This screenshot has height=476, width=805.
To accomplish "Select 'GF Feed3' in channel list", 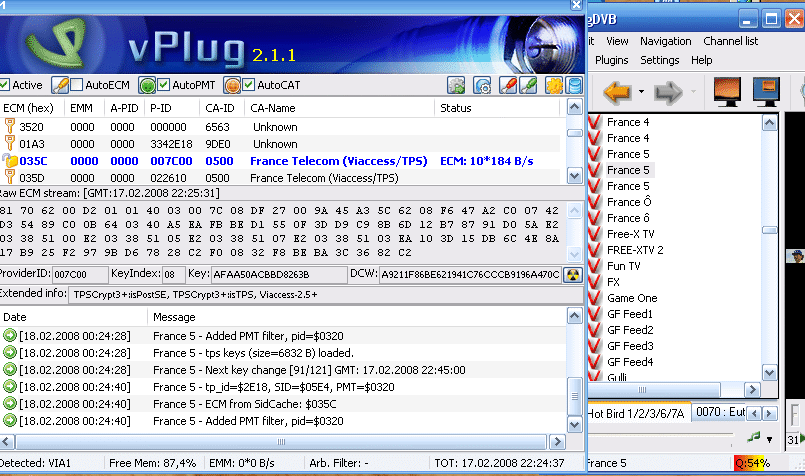I will [x=630, y=346].
